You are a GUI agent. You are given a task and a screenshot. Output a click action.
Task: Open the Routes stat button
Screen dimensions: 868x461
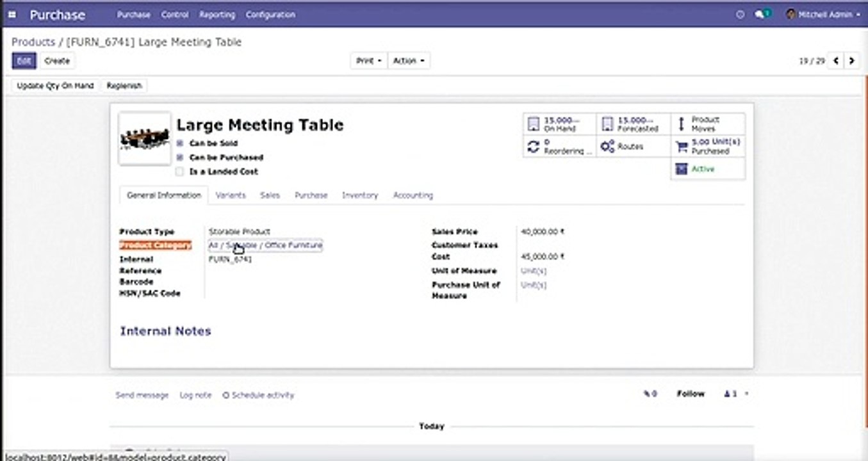pos(633,147)
